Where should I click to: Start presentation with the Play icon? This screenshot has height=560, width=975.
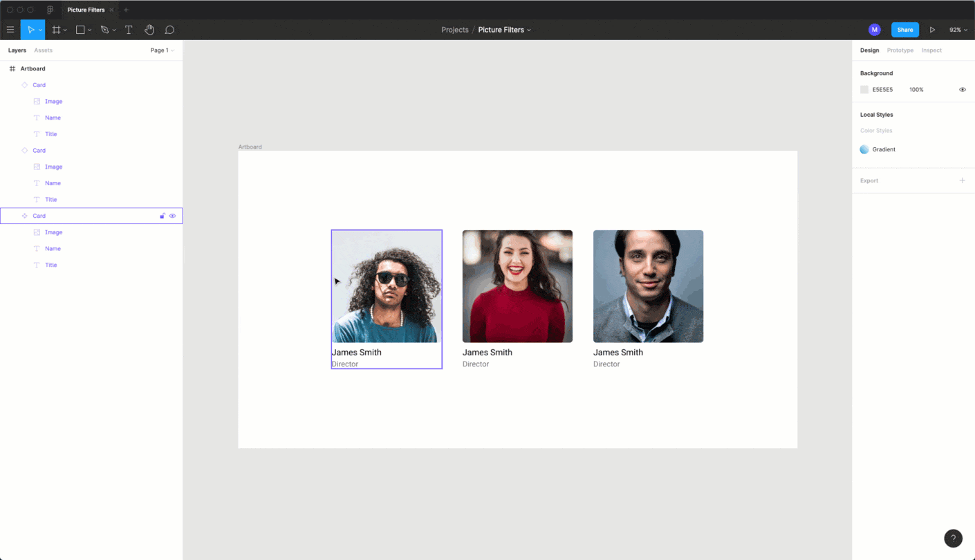tap(932, 30)
